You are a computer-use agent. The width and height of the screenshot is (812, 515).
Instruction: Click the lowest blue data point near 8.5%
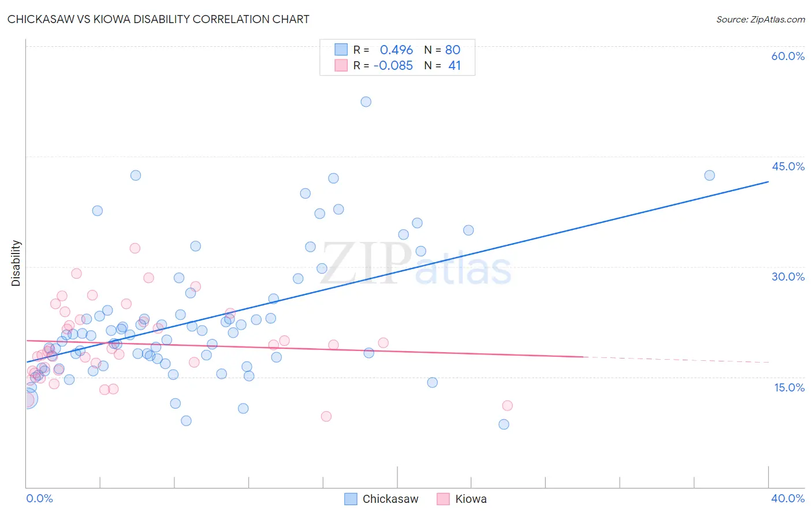click(x=504, y=424)
